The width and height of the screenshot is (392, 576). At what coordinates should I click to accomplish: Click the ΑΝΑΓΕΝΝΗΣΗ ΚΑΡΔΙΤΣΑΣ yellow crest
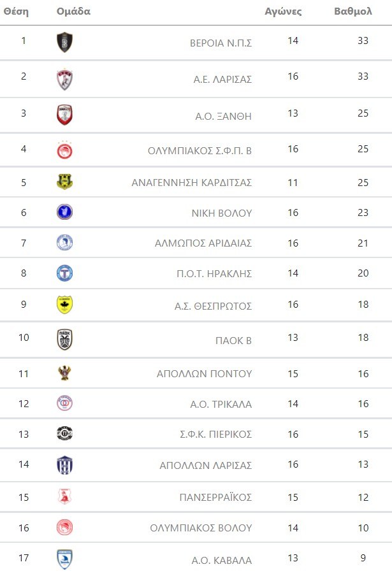pyautogui.click(x=64, y=182)
